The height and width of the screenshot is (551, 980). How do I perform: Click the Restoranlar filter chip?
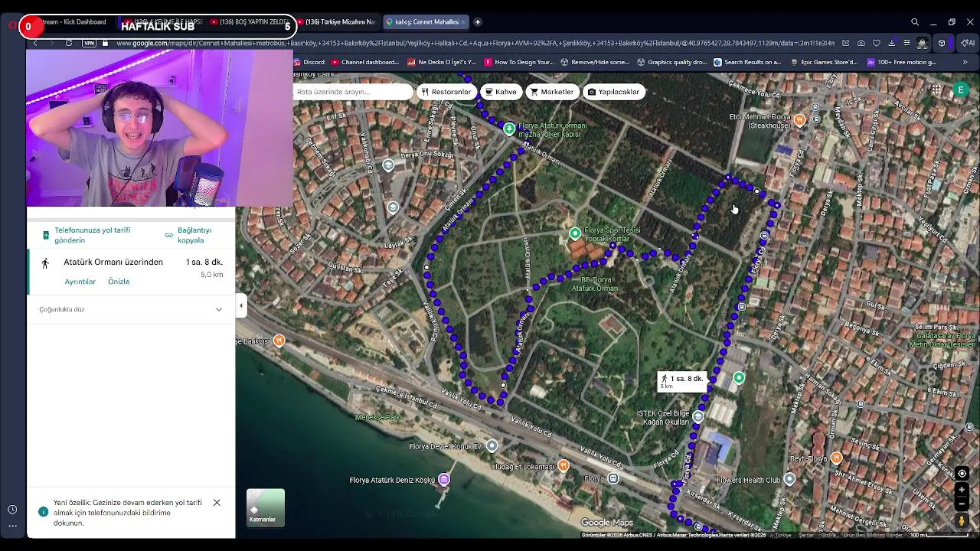[x=446, y=92]
